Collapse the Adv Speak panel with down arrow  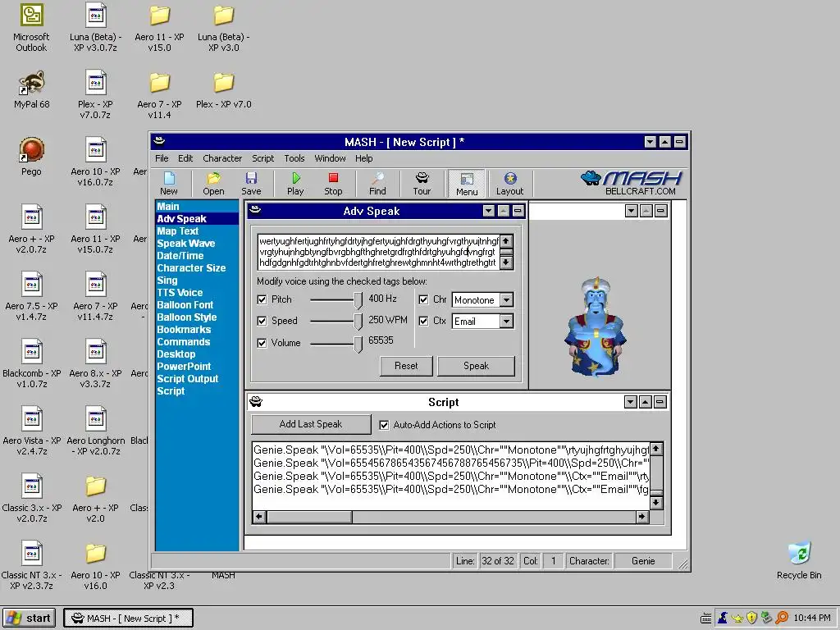pyautogui.click(x=489, y=211)
